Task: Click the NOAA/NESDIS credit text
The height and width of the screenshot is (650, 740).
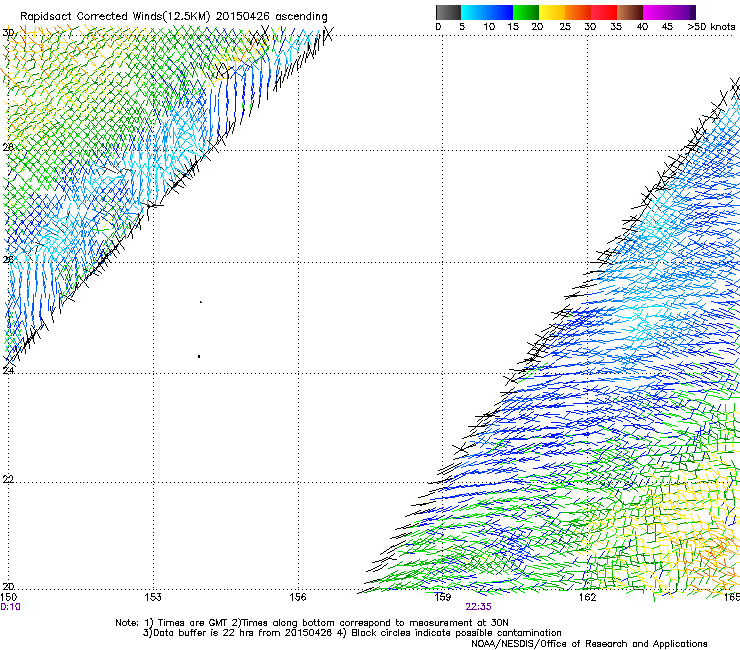Action: (589, 644)
